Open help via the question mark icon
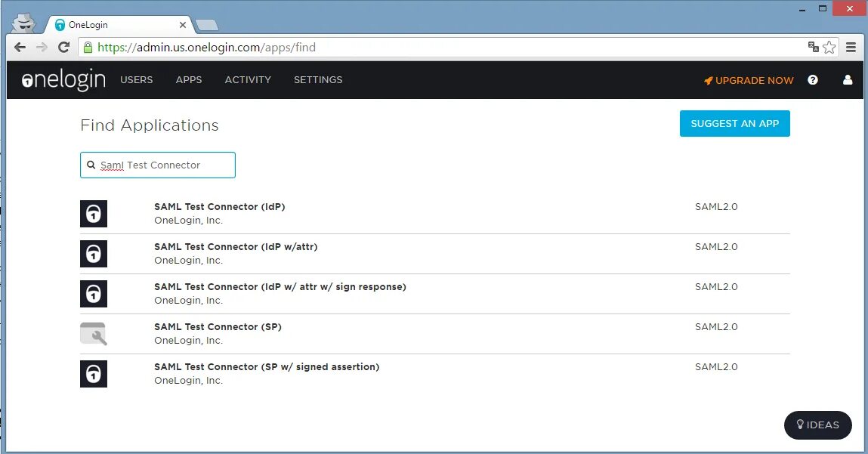The image size is (868, 454). click(813, 80)
